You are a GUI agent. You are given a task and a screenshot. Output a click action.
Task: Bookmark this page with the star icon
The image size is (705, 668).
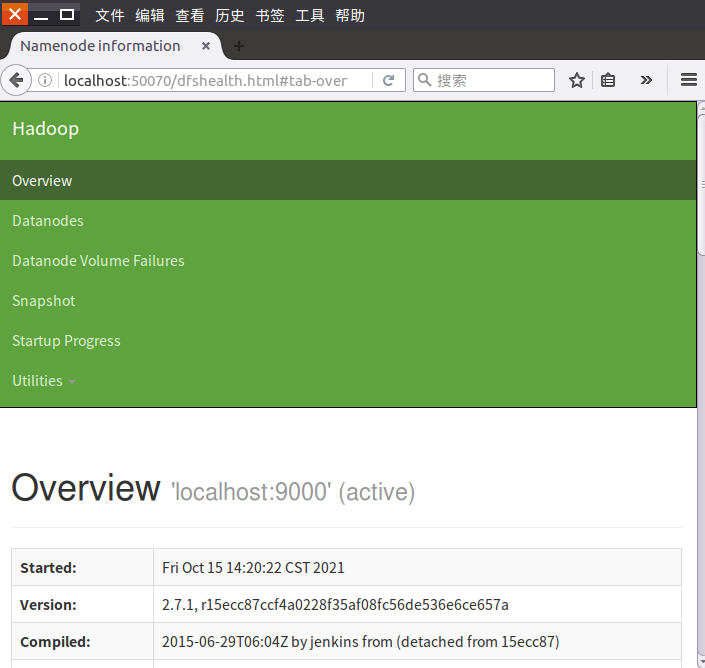(x=577, y=80)
